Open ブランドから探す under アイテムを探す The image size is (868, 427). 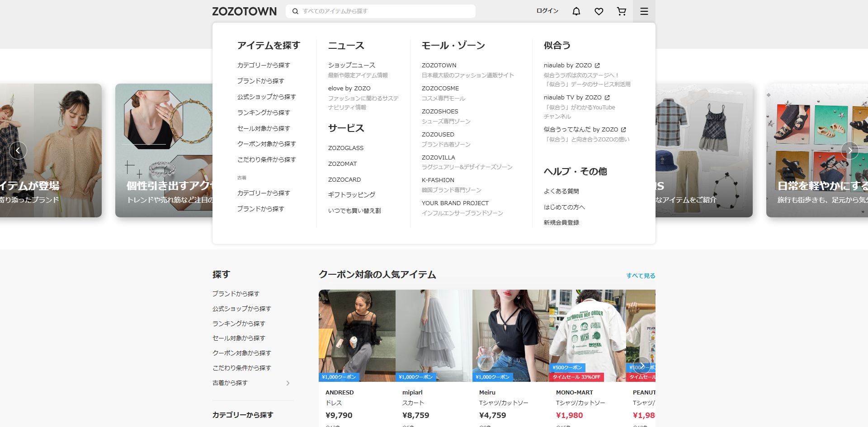point(261,81)
